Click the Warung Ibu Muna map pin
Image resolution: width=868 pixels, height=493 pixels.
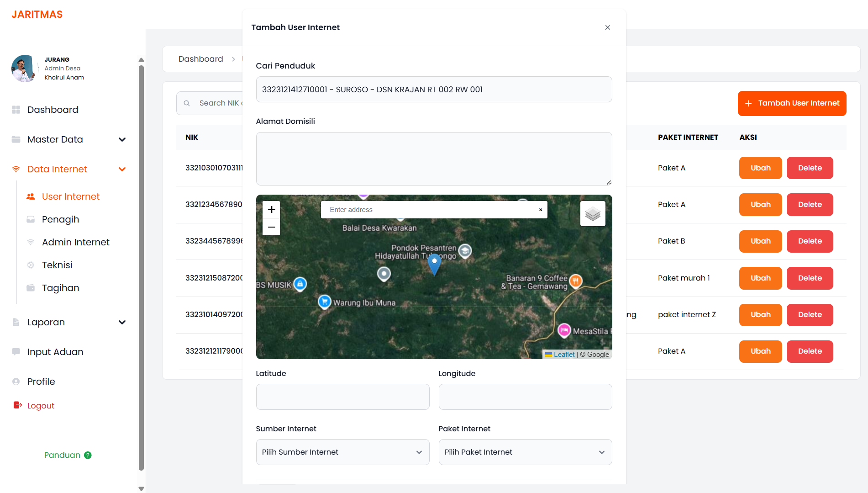[x=324, y=302]
